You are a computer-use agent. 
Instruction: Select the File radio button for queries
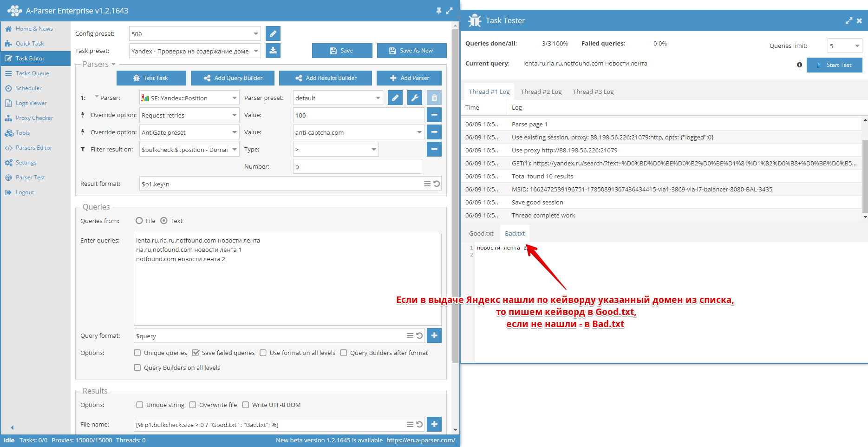click(x=139, y=221)
